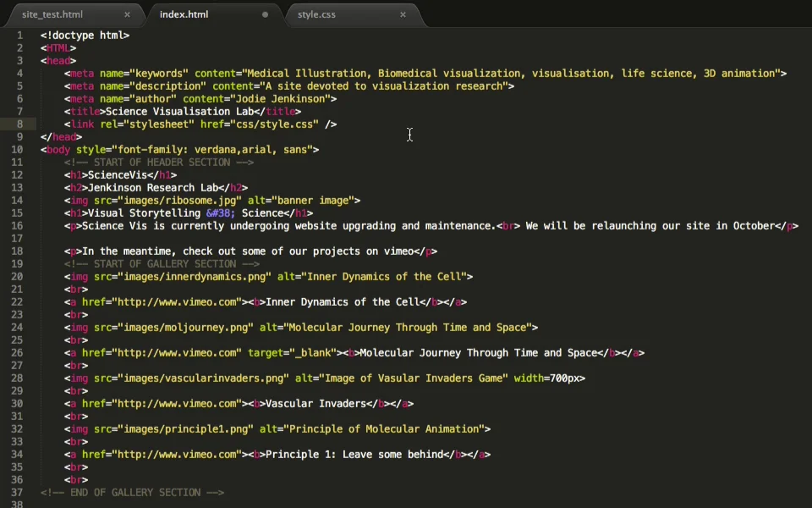Screen dimensions: 812x508
Task: Click the 'START OF GALLERY SECTION' comment
Action: click(x=162, y=264)
